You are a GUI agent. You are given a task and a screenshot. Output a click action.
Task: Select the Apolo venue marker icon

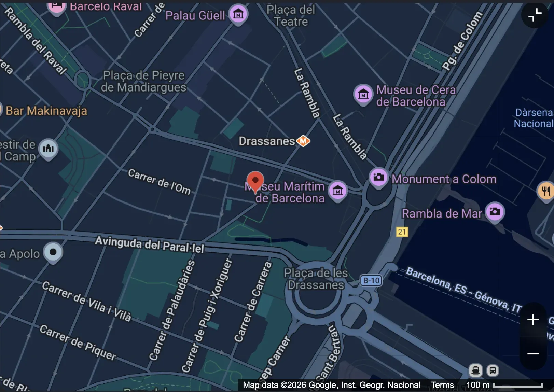point(53,253)
